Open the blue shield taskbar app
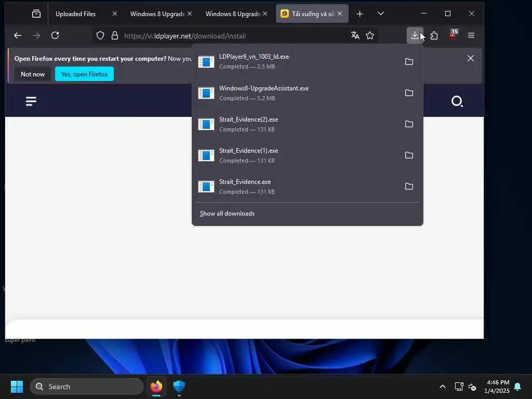532x399 pixels. coord(179,387)
